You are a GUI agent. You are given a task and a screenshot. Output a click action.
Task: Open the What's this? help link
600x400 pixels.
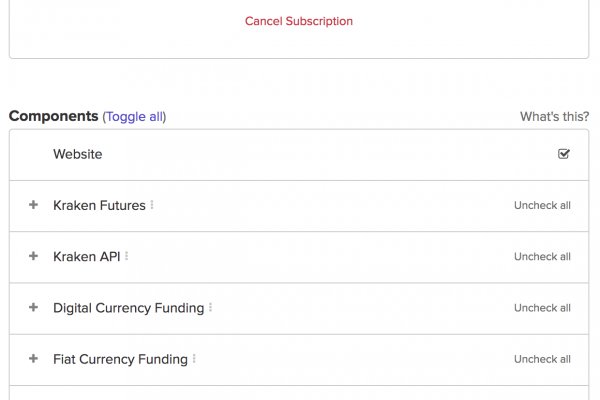click(554, 117)
